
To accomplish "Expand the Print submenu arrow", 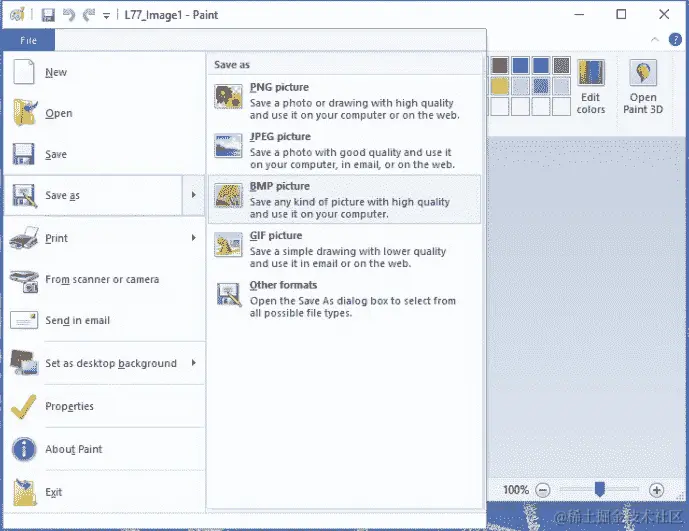I will 193,238.
